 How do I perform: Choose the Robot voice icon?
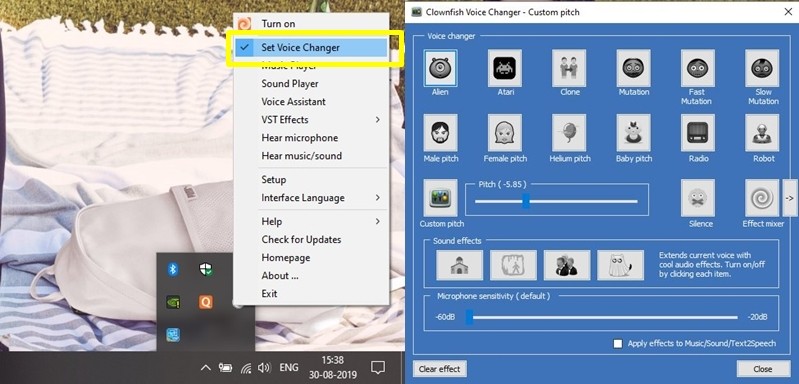tap(762, 133)
